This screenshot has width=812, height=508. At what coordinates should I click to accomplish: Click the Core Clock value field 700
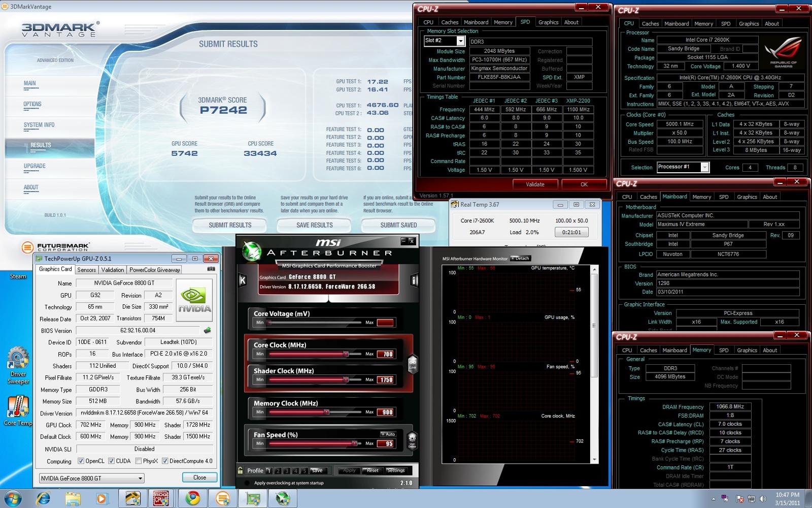[x=385, y=354]
